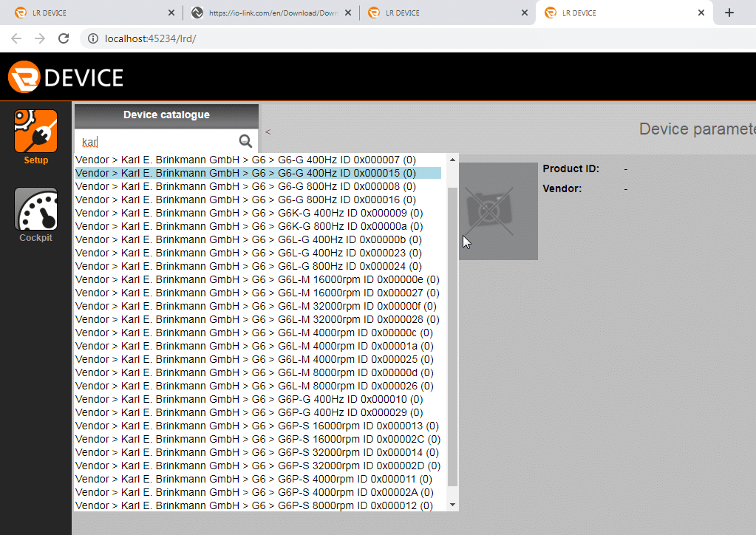Select G6K-G 800Hz ID 0x00000a entry

pyautogui.click(x=258, y=226)
